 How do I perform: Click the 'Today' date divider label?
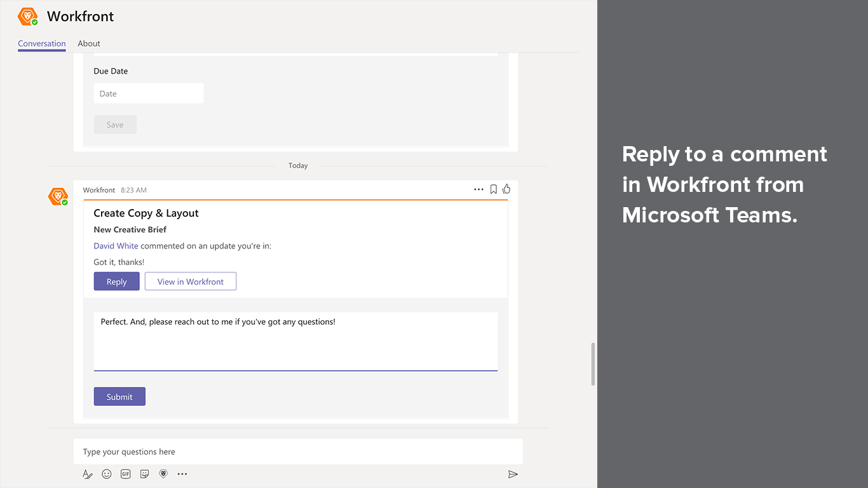298,166
